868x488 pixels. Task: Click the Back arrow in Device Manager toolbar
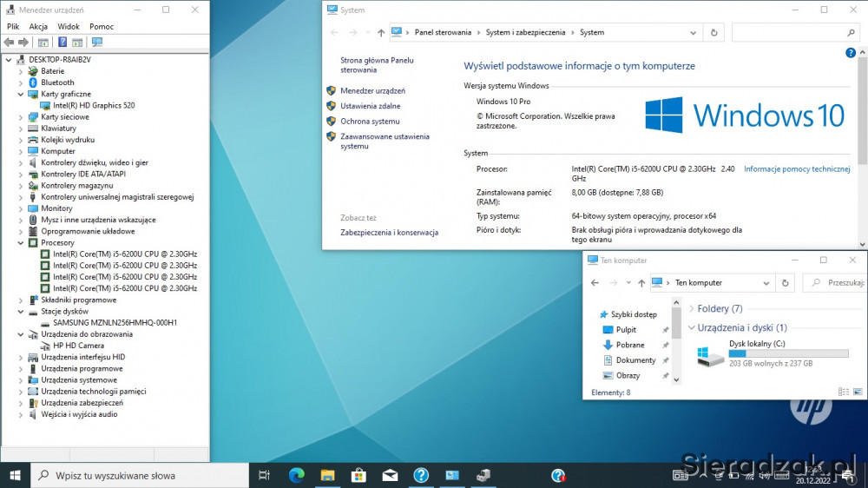point(9,42)
